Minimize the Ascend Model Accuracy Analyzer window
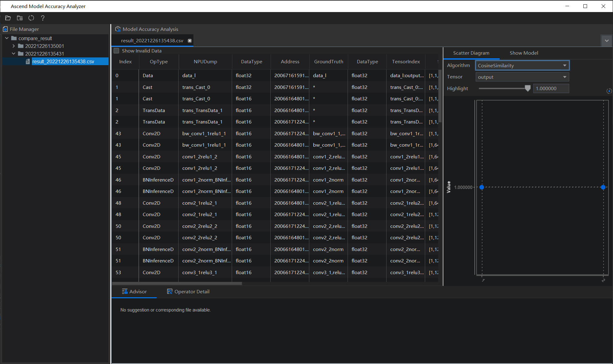 567,6
